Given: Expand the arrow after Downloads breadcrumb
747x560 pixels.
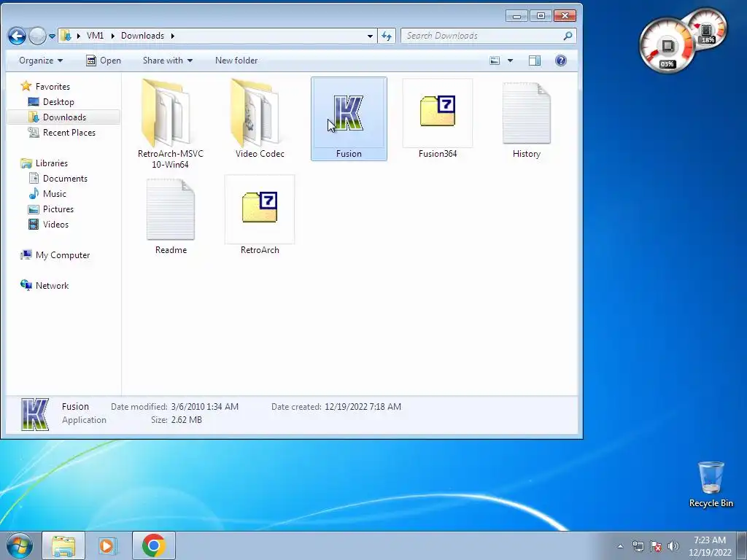Looking at the screenshot, I should pyautogui.click(x=172, y=36).
